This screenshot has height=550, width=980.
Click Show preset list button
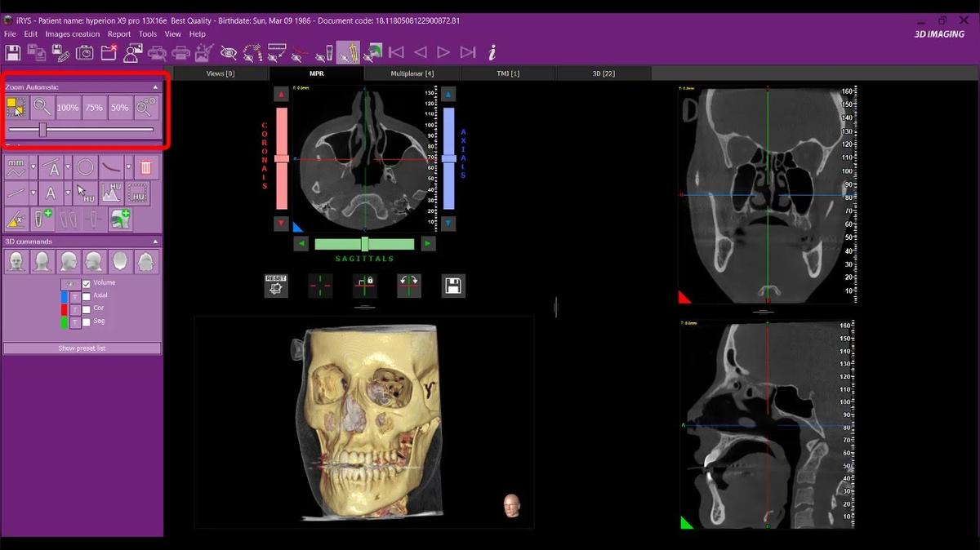pyautogui.click(x=82, y=348)
